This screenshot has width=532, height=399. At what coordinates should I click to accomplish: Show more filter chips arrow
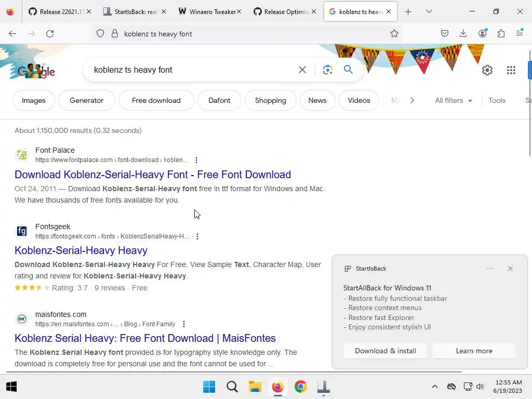point(412,100)
